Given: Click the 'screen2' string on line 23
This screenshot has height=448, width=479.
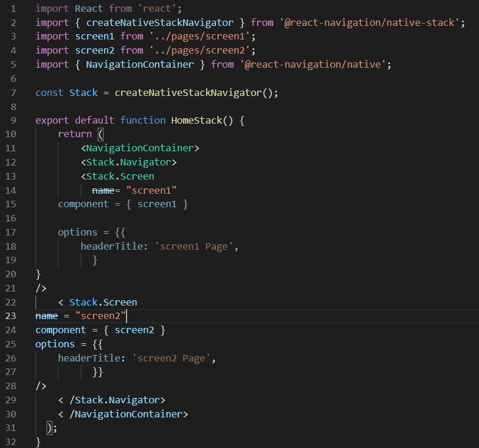Looking at the screenshot, I should (101, 316).
